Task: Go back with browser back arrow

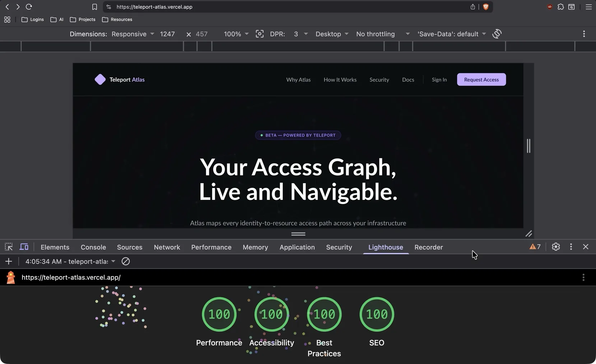Action: (x=7, y=7)
